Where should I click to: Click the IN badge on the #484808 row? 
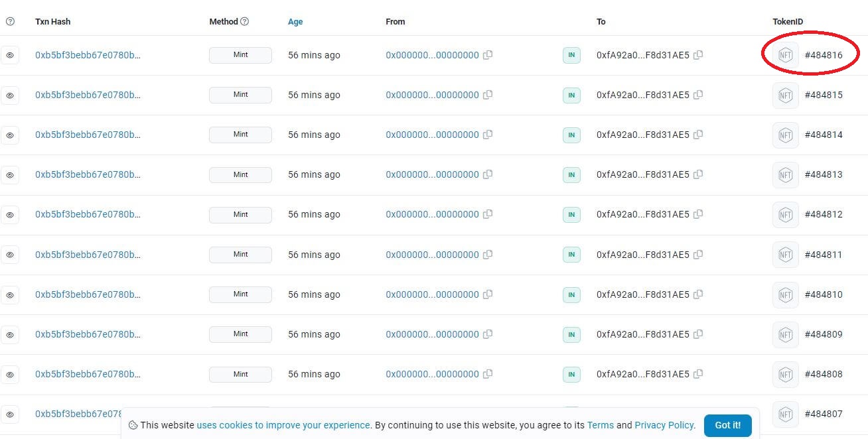coord(571,374)
